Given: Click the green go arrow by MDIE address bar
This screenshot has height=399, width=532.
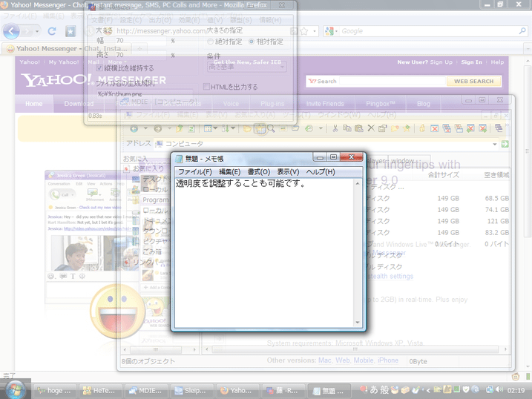Looking at the screenshot, I should point(505,144).
